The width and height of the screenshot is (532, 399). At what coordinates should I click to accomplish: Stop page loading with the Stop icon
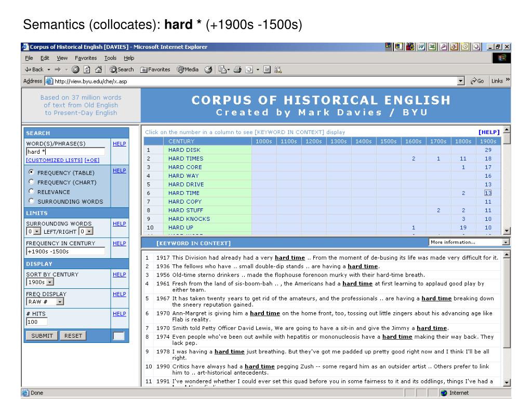pyautogui.click(x=76, y=70)
